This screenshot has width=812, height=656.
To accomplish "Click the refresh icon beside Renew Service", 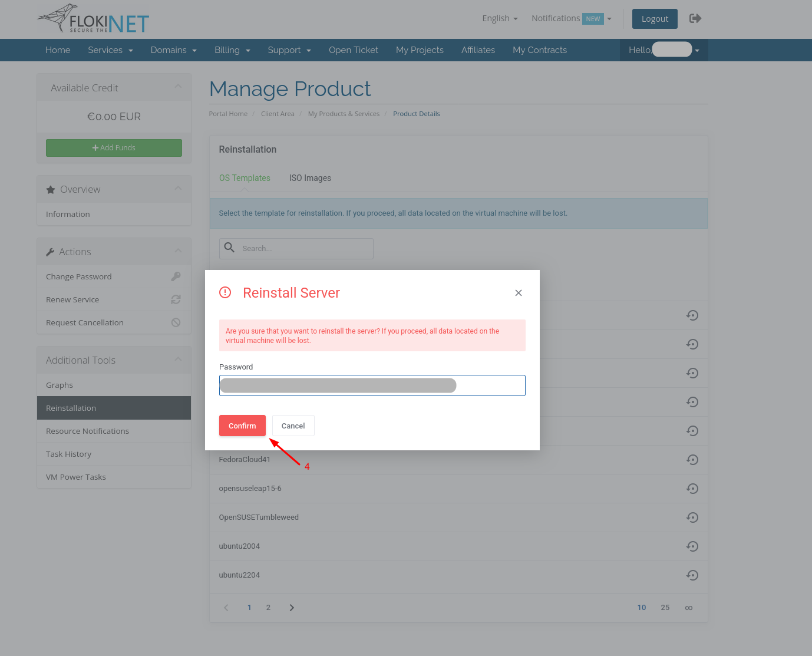I will coord(176,299).
